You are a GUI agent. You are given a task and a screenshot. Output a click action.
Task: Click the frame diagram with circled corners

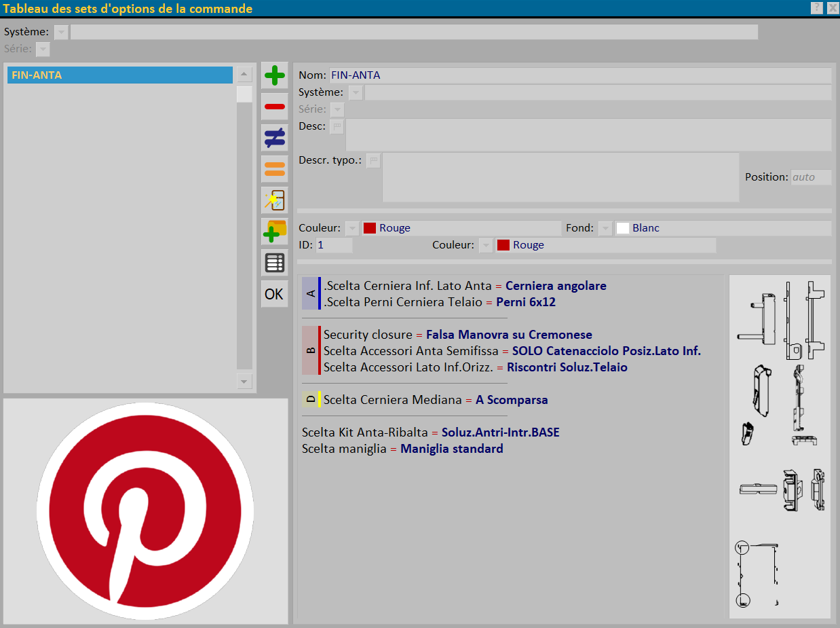tap(757, 574)
